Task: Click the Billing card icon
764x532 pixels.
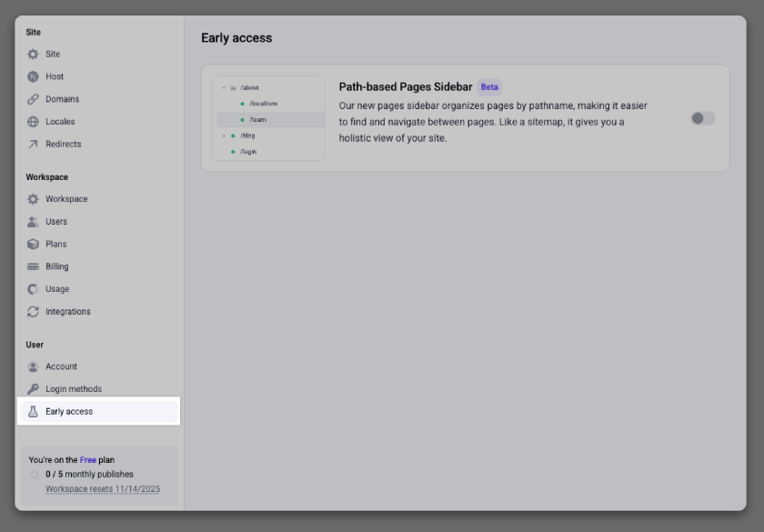Action: coord(31,266)
